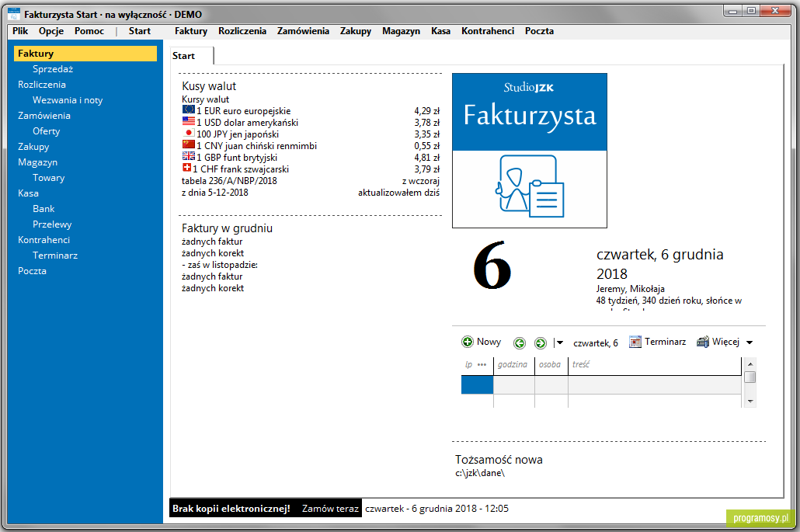Expand the Więcej dropdown arrow
Screen dimensions: 800x532
tap(750, 342)
